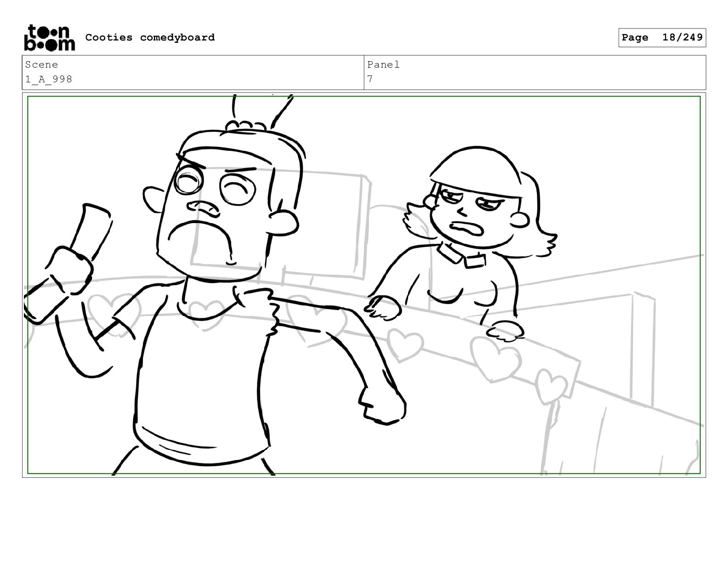Click the 'Panel' header label
Viewport: 728px width, 563px height.
[x=383, y=64]
